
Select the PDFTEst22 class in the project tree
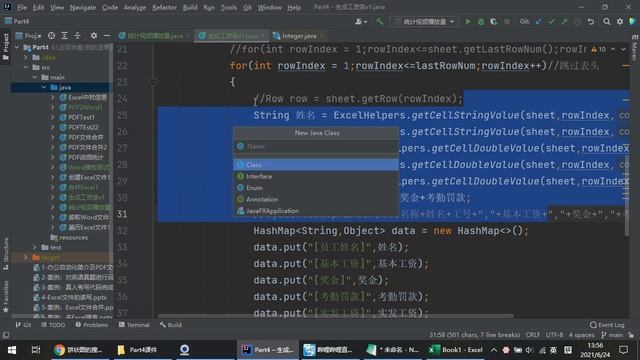83,127
